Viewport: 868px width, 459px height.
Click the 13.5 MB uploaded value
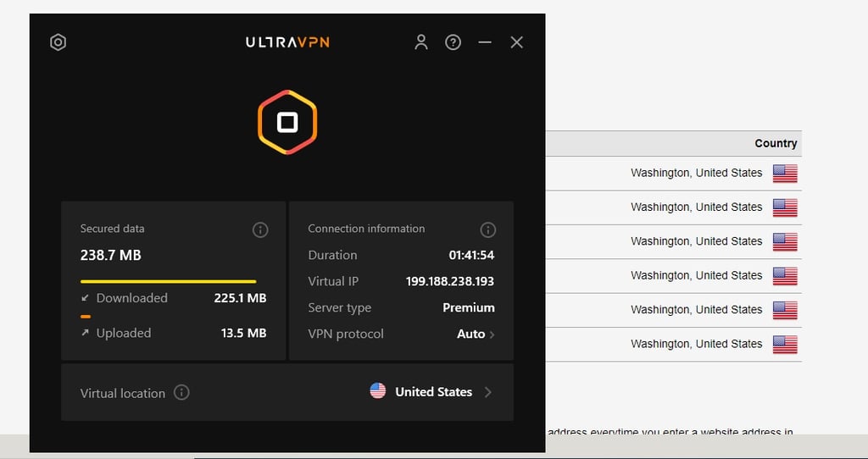(243, 334)
